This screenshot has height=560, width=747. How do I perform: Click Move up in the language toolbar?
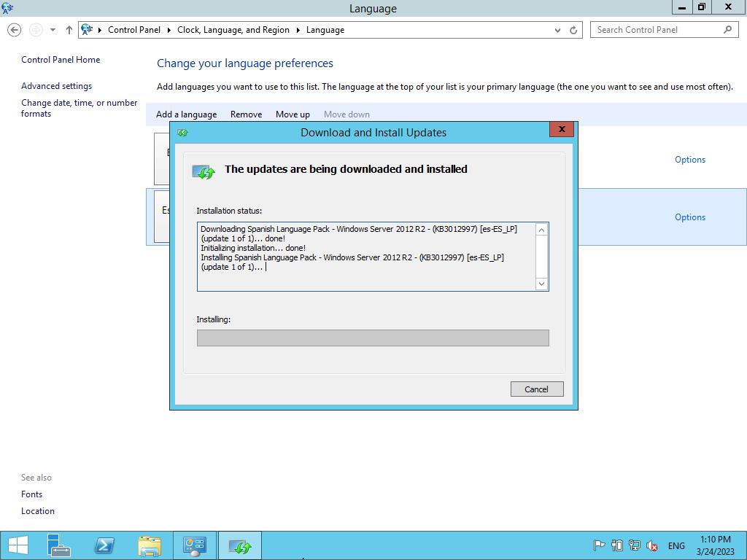293,114
